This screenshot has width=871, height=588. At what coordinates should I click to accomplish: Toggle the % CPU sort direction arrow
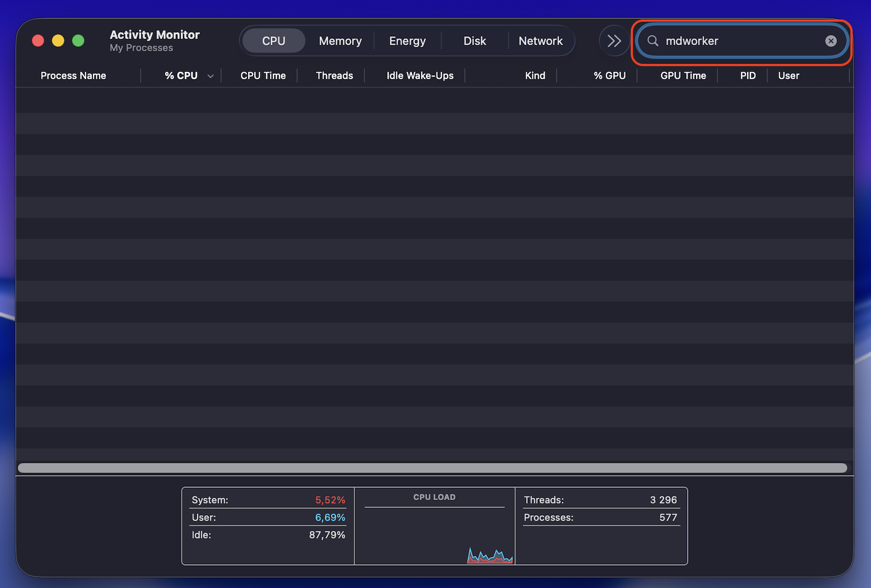coord(210,76)
